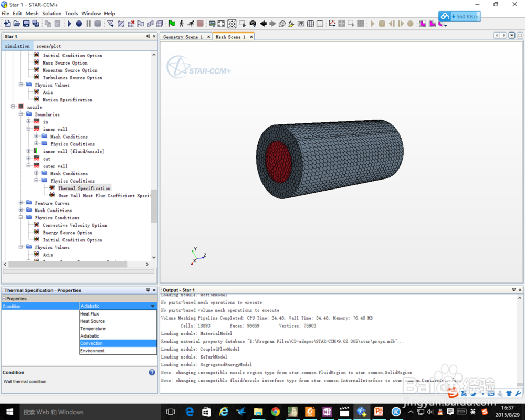Image resolution: width=525 pixels, height=420 pixels.
Task: Click the Output panel scroll-up arrow
Action: [x=520, y=298]
